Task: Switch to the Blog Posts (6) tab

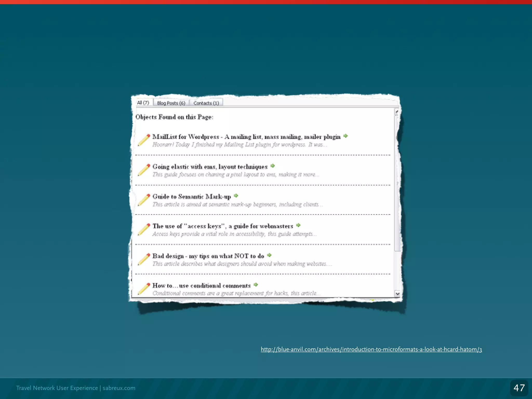Action: point(171,103)
